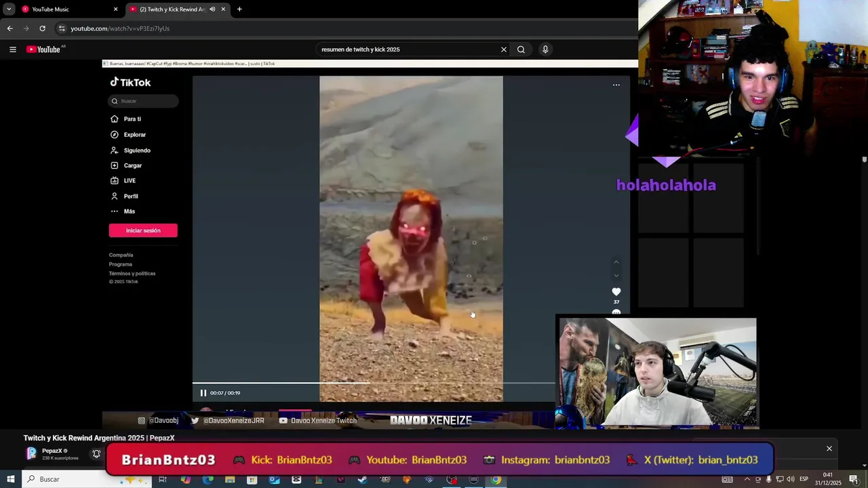
Task: Pause the TikTok video
Action: pos(203,393)
